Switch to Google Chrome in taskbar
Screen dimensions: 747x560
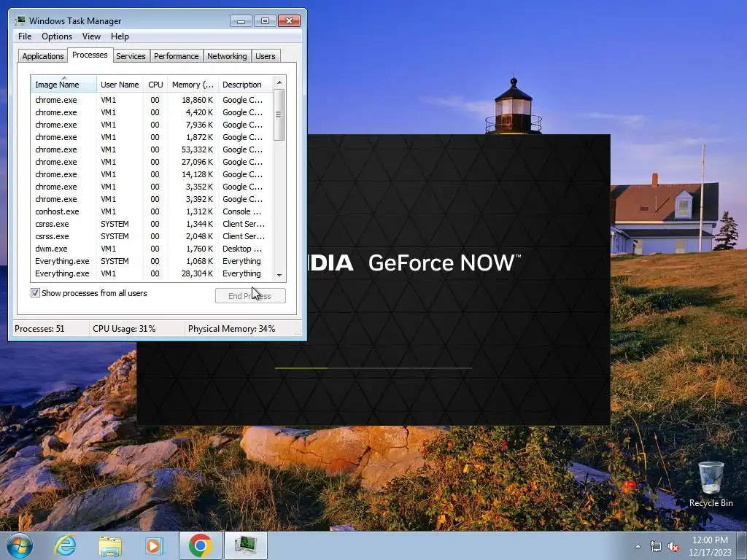coord(200,545)
